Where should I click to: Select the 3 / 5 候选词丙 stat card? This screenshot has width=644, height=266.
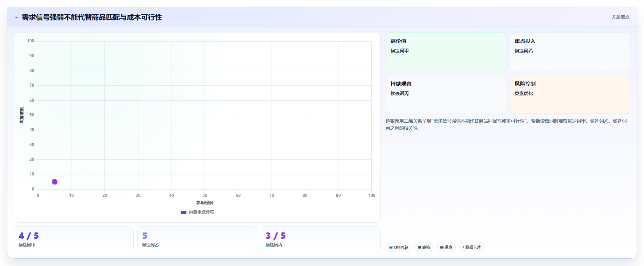tap(321, 239)
